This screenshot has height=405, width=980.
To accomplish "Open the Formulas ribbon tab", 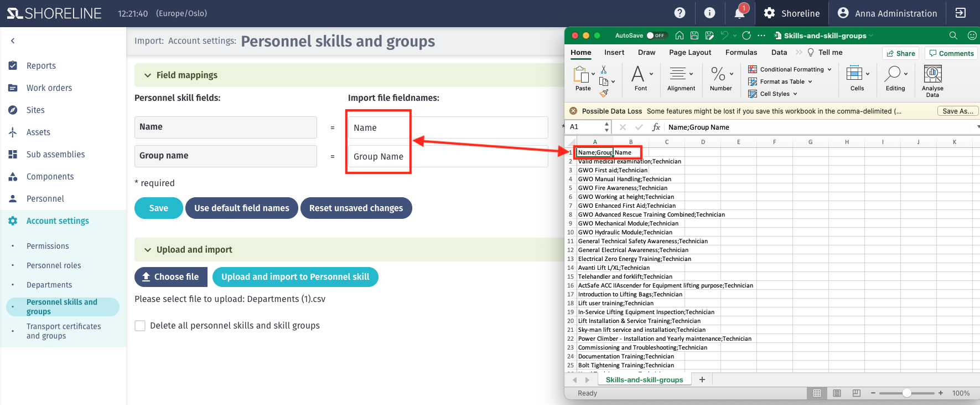I will [741, 52].
